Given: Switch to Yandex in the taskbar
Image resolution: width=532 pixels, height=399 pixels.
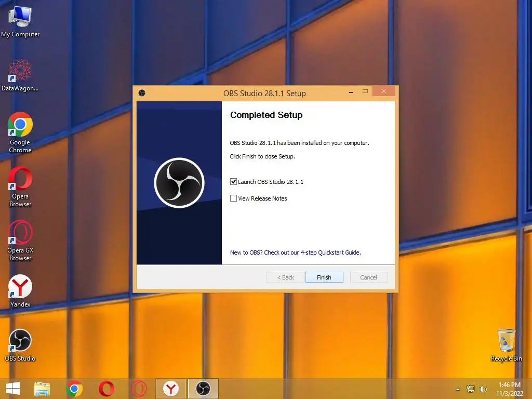Looking at the screenshot, I should (170, 389).
